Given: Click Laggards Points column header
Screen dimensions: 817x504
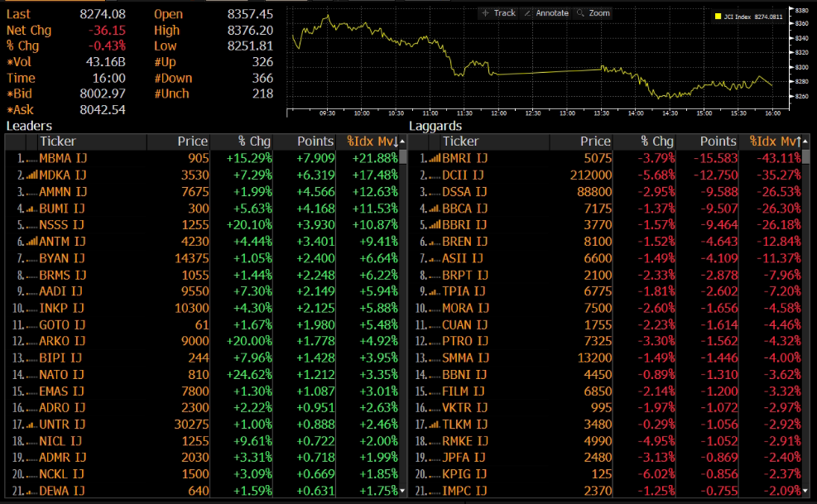Looking at the screenshot, I should click(x=717, y=142).
